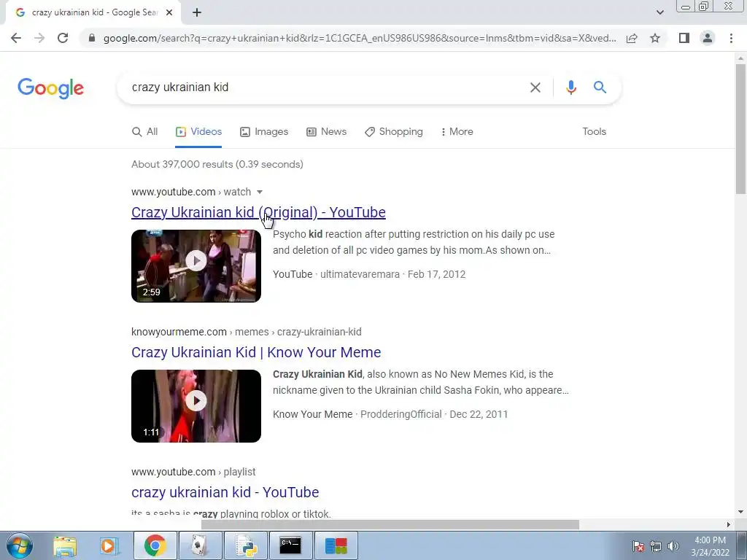Open Crazy Ukrainian kid (Original) YouTube link
The height and width of the screenshot is (560, 747).
[258, 212]
